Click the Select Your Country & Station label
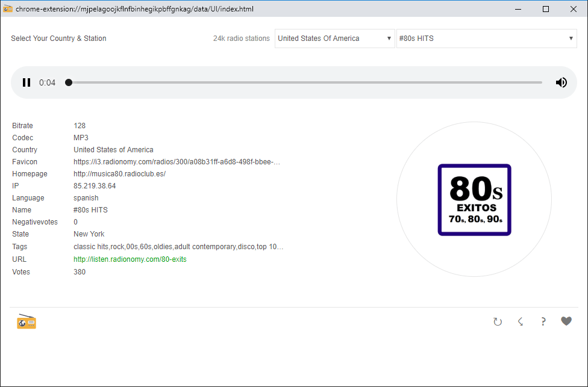The height and width of the screenshot is (387, 588). pos(58,38)
